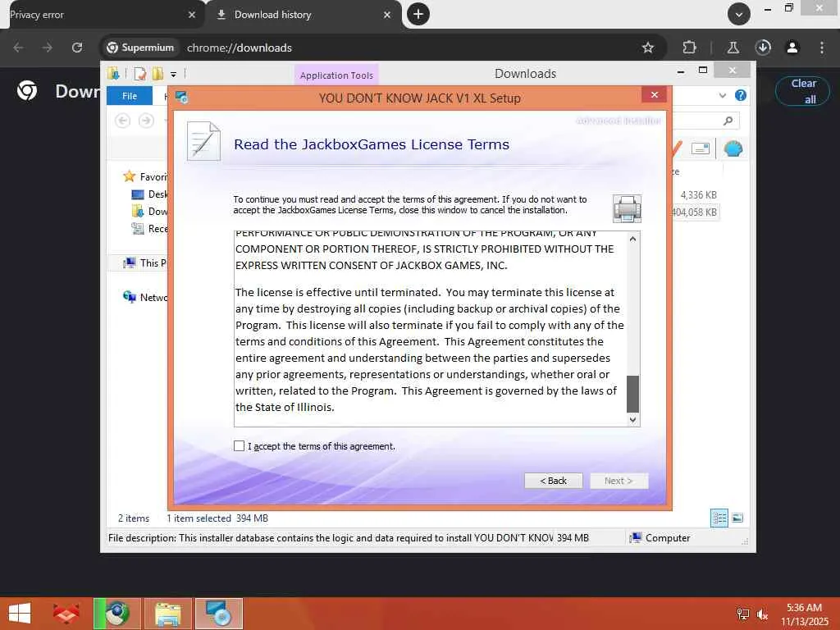
Task: Select the Application Tools ribbon tab
Action: (336, 75)
